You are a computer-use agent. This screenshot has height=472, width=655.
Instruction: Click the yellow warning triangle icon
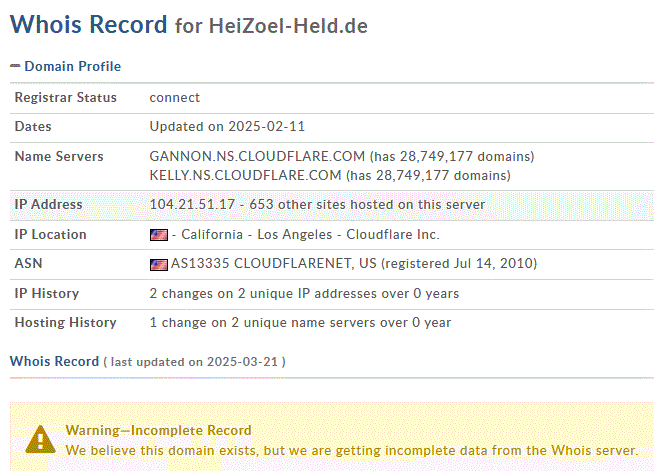(40, 439)
